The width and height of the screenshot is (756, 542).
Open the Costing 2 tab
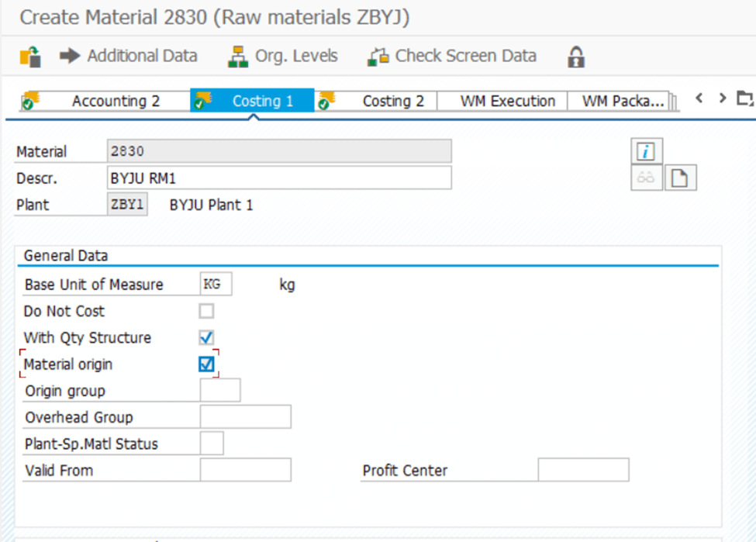pyautogui.click(x=392, y=101)
